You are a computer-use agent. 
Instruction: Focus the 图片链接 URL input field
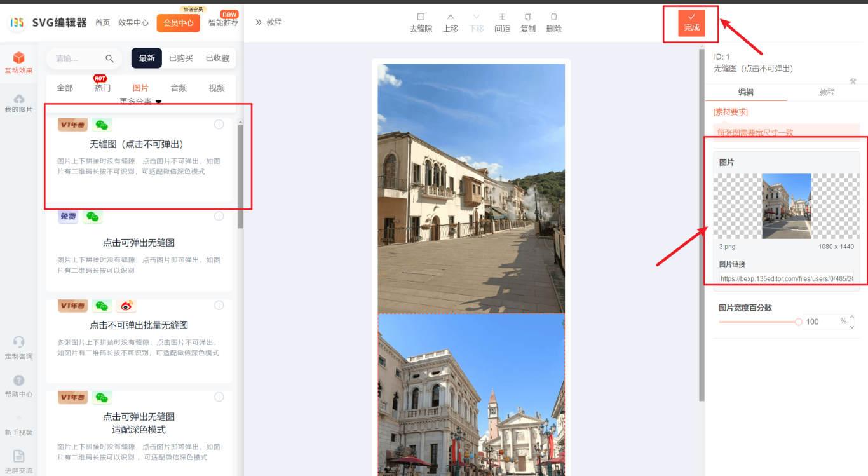(786, 278)
